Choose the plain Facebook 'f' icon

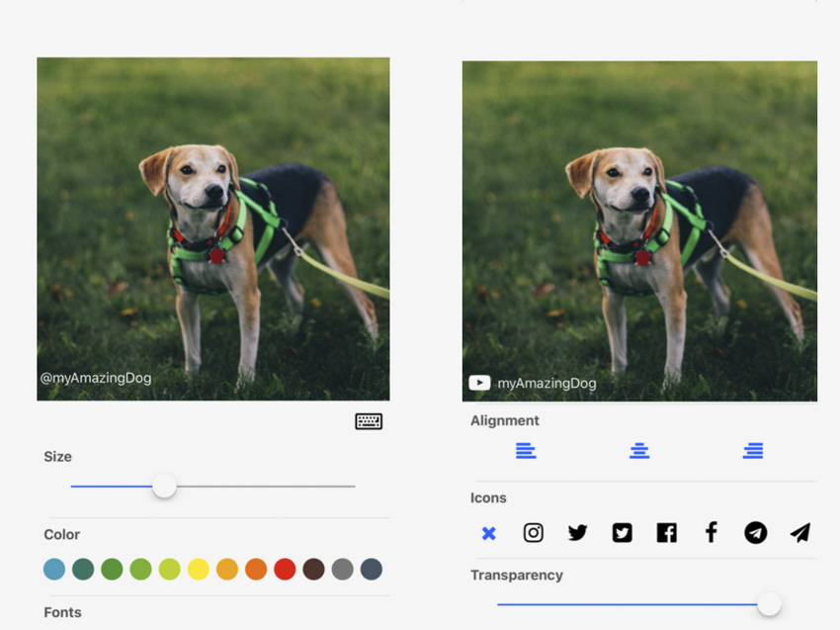[711, 533]
